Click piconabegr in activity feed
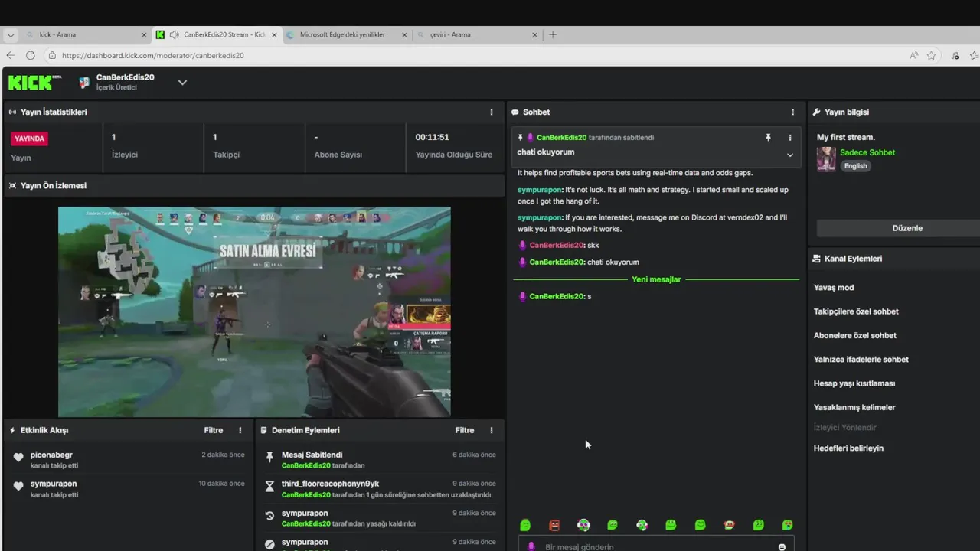Image resolution: width=980 pixels, height=551 pixels. click(x=52, y=455)
